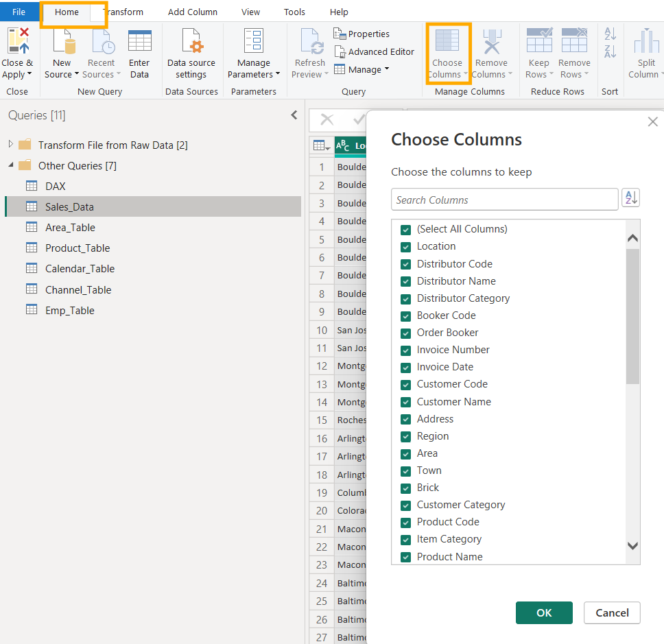Select the Sales_Data query

[x=153, y=206]
